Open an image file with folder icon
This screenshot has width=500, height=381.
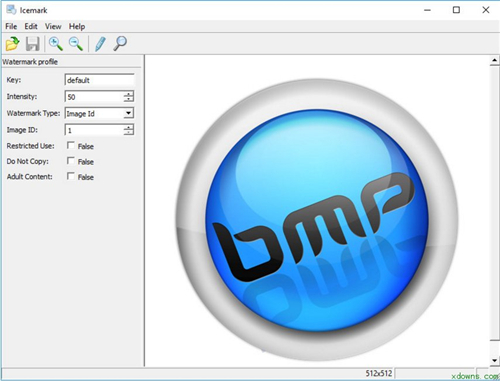tap(12, 44)
